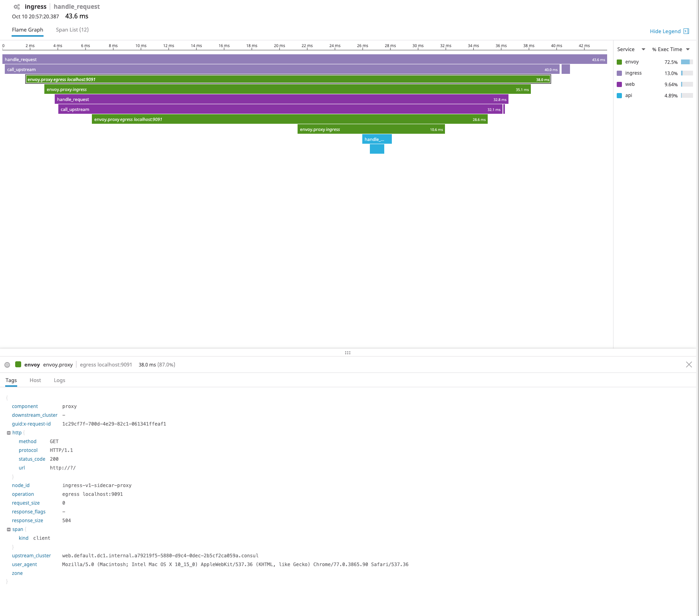Click the Hide Legend link
Screen dimensions: 699x616
665,31
